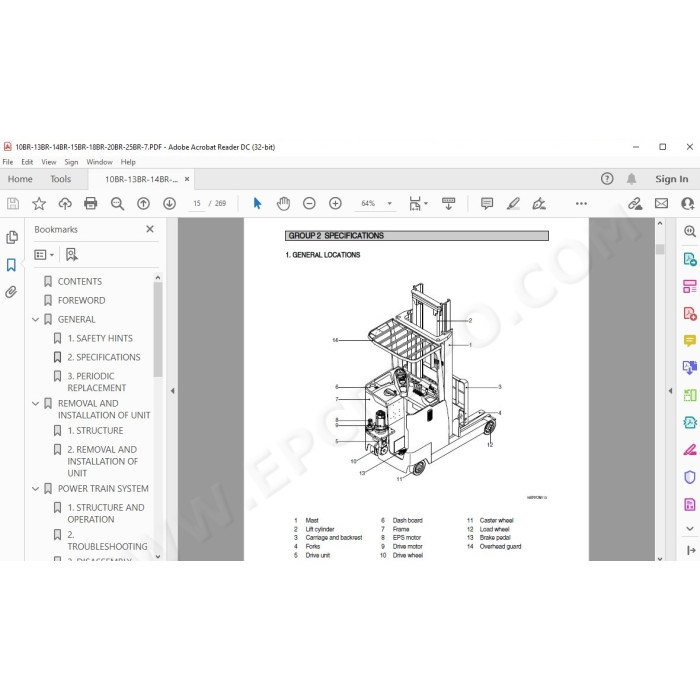The height and width of the screenshot is (700, 700).
Task: Jump to 1. SAFETY HINTS bookmark
Action: coord(100,338)
